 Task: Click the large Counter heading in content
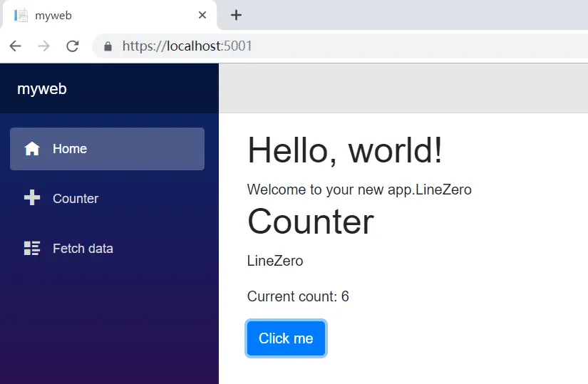click(311, 222)
